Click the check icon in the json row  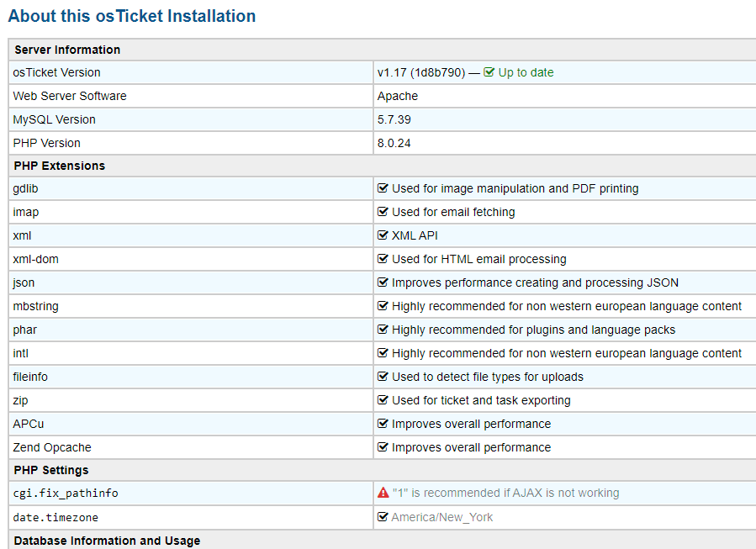(383, 282)
